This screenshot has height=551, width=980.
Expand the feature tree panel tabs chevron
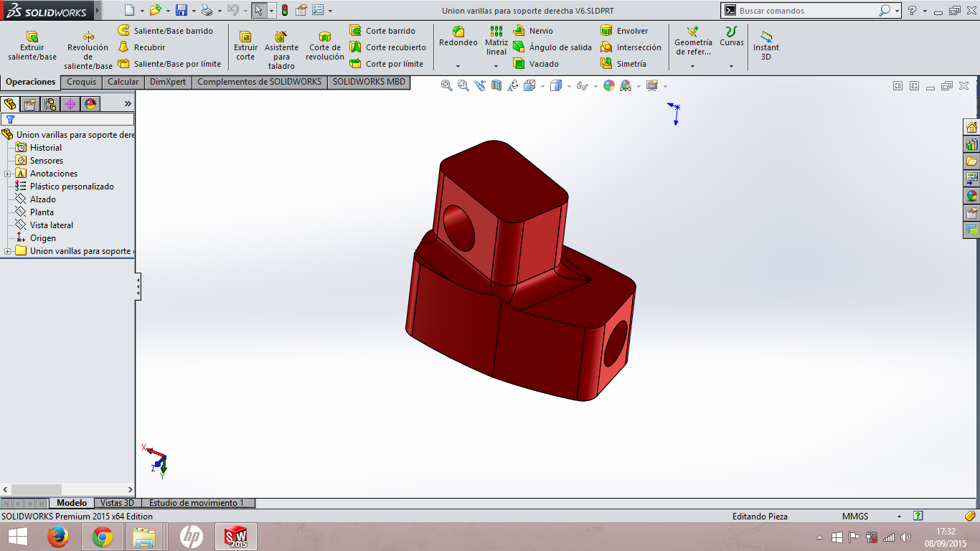(128, 104)
